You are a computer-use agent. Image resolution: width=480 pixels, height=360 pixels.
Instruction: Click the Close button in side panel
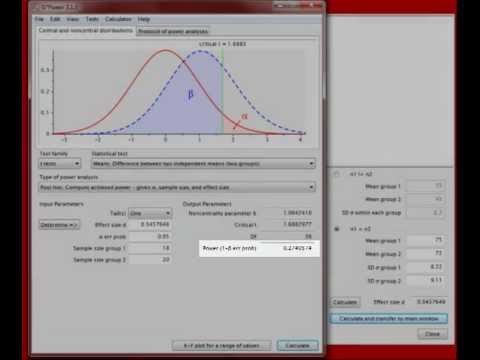coord(432,334)
